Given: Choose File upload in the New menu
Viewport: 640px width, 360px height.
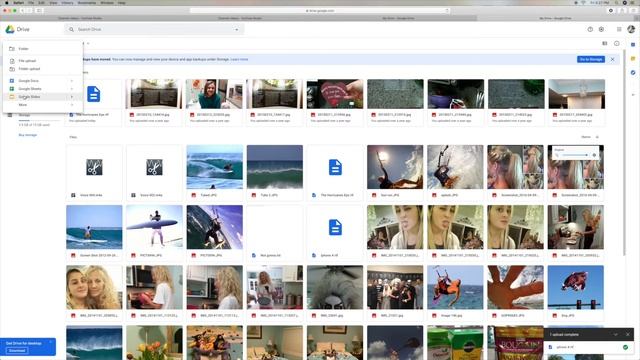Looking at the screenshot, I should 43,61.
